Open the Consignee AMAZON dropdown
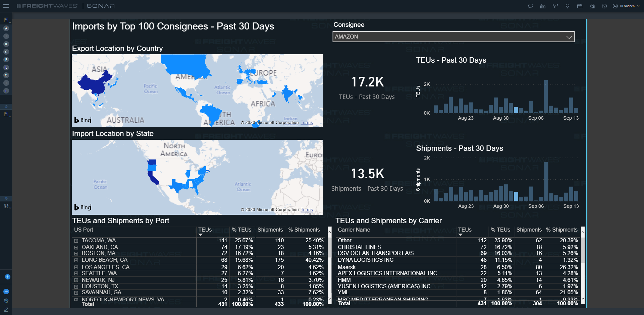 [453, 37]
